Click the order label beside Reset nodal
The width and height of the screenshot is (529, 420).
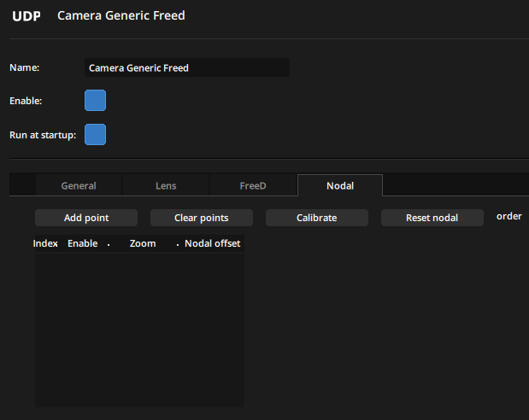pos(509,217)
